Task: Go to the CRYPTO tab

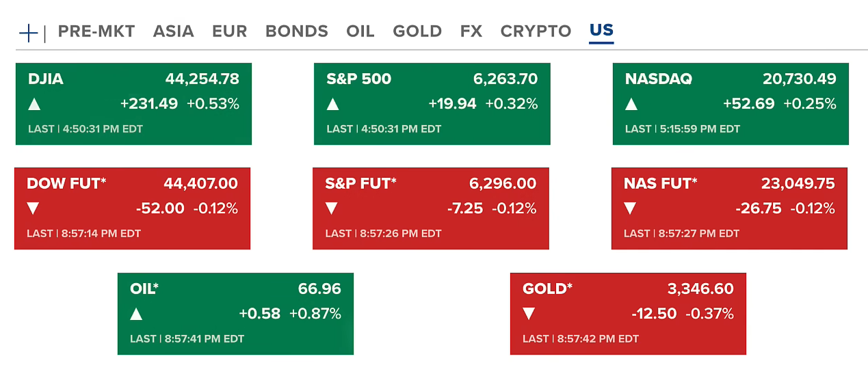Action: pyautogui.click(x=536, y=31)
